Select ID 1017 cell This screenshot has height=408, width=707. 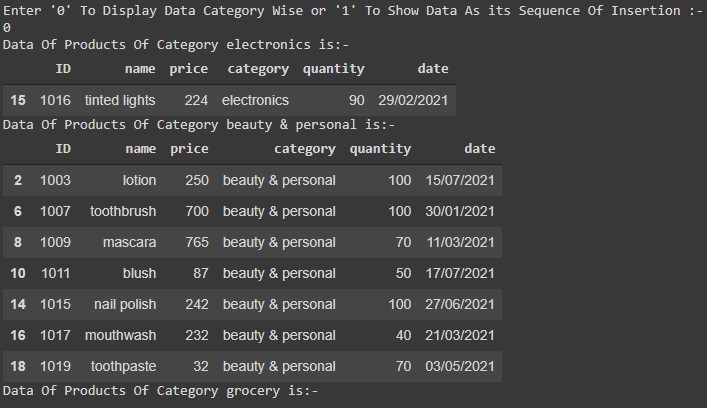click(x=55, y=335)
